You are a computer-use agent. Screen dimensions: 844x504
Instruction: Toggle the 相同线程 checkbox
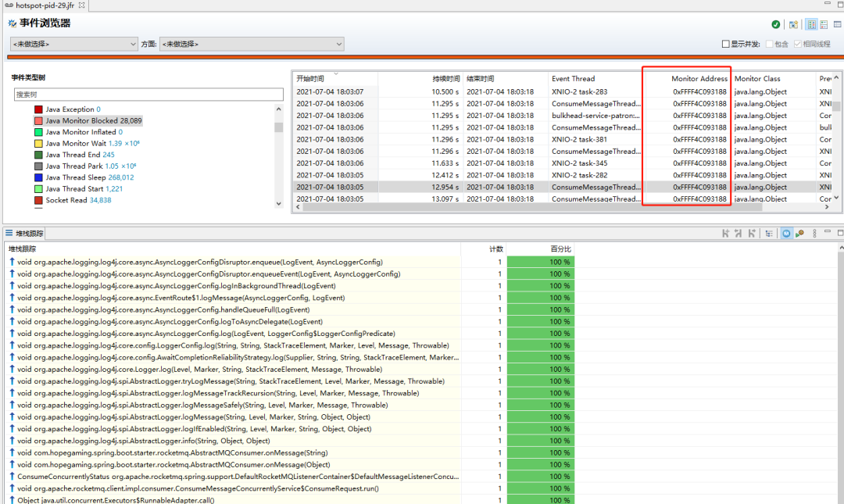pyautogui.click(x=798, y=44)
